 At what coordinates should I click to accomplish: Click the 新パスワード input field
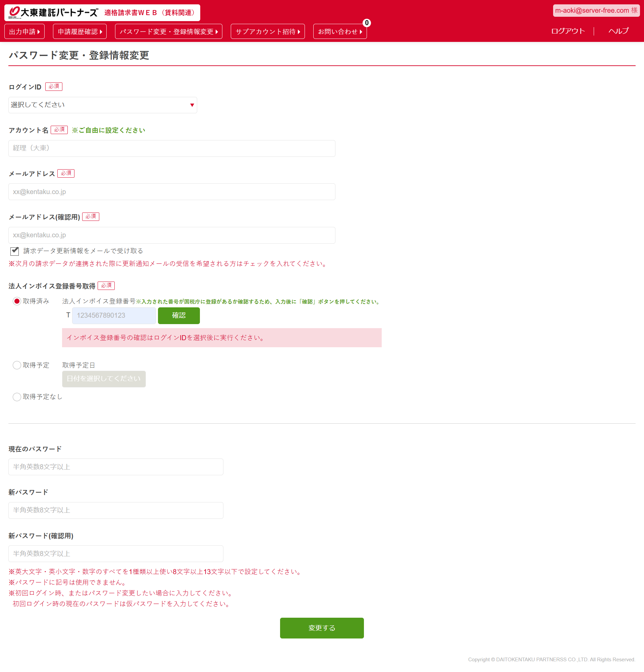click(116, 510)
